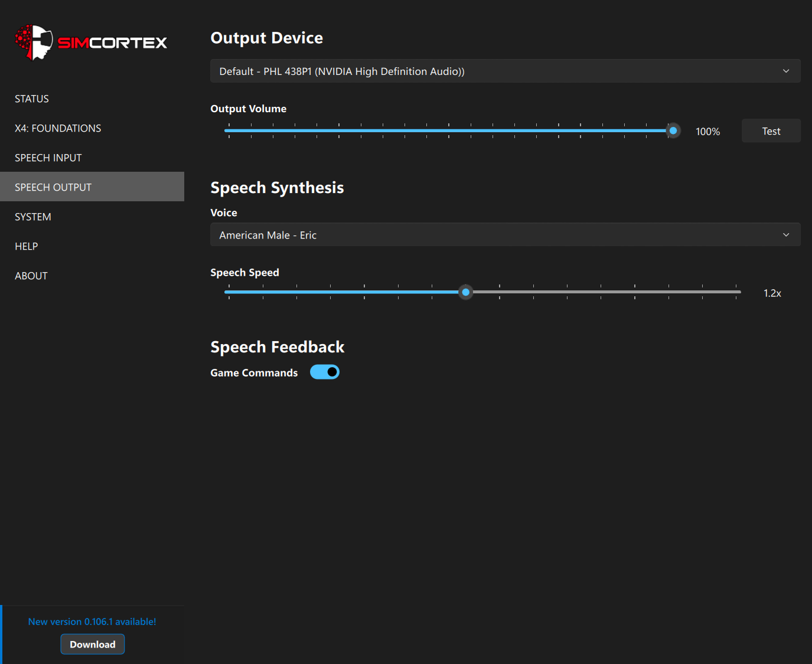Click the Speech Feedback heading
Screen dimensions: 812x664
click(278, 347)
